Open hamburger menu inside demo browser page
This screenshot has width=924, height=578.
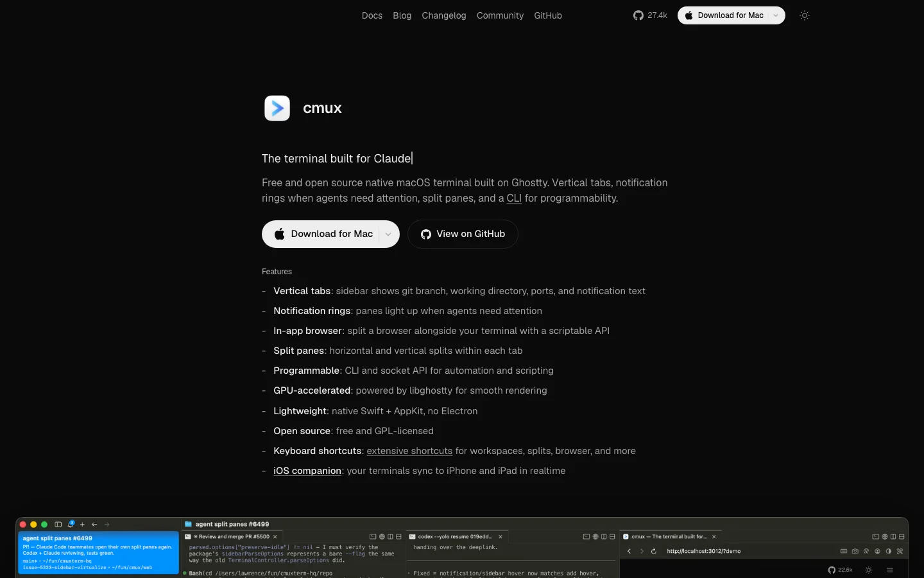point(890,570)
